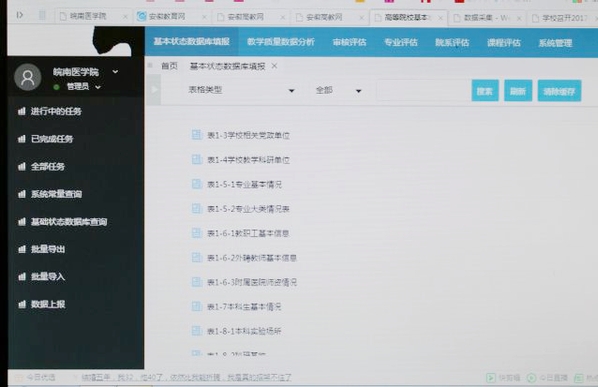Switch to 教学质量数据分析 top menu

point(281,42)
